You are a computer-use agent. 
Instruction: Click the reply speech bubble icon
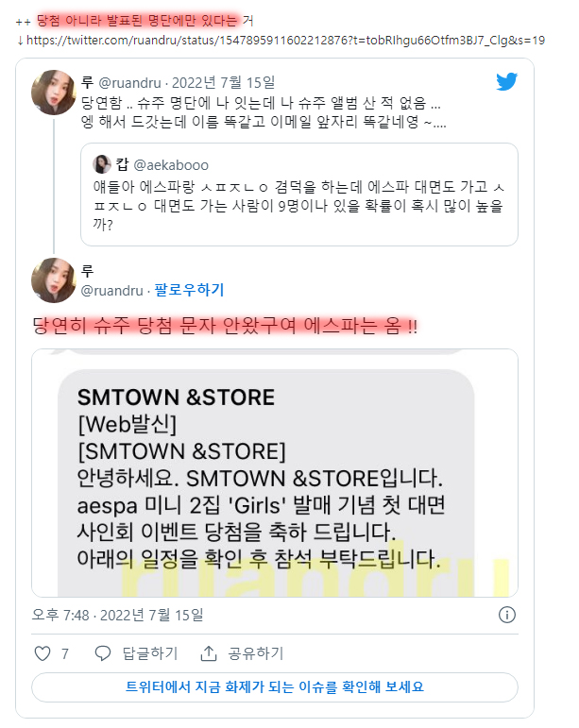(x=103, y=653)
